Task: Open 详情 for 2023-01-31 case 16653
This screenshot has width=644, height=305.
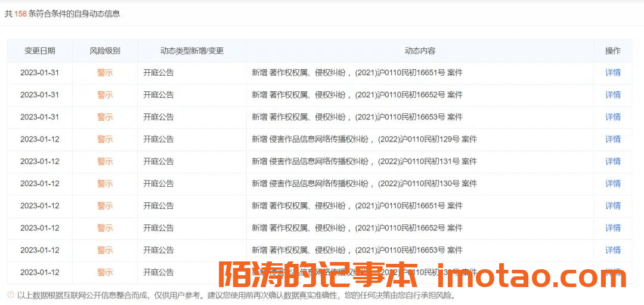Action: point(612,117)
